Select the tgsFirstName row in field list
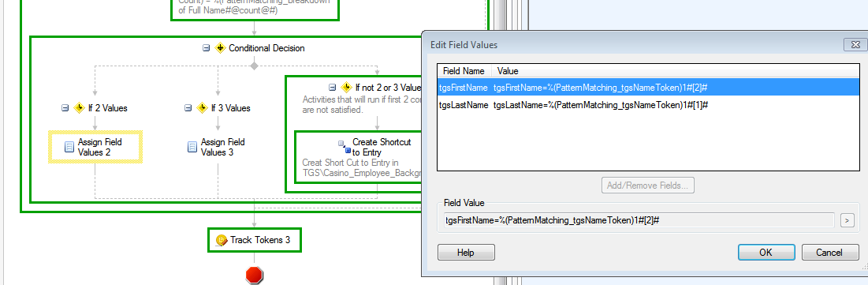The height and width of the screenshot is (285, 868). click(648, 88)
